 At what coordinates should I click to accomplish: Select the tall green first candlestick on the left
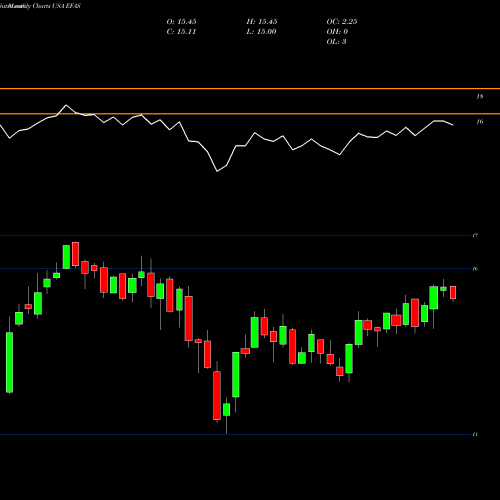click(x=10, y=362)
